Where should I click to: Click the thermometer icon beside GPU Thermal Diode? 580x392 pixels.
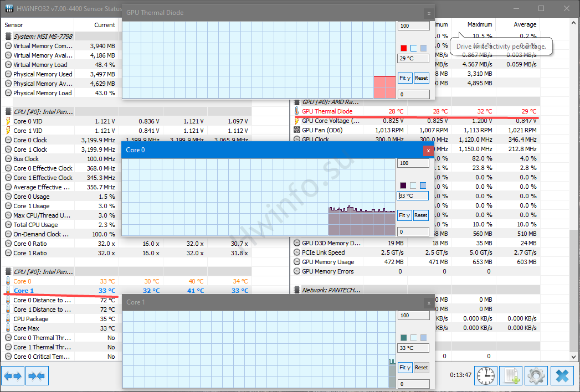[296, 111]
